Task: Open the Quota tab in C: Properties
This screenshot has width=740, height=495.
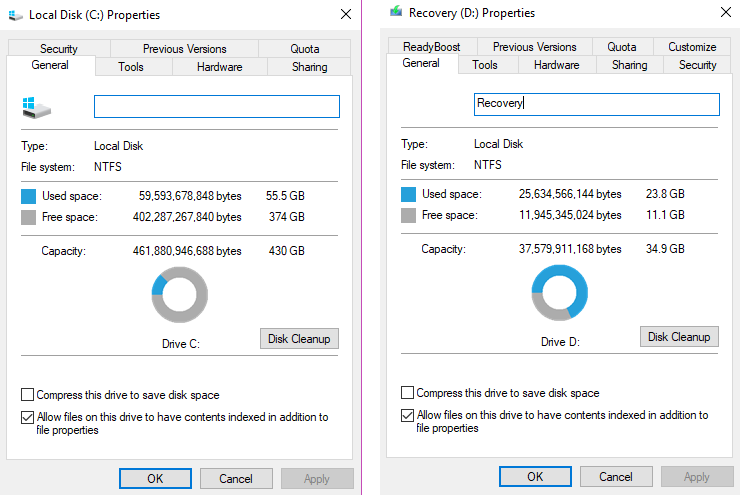Action: (x=304, y=49)
